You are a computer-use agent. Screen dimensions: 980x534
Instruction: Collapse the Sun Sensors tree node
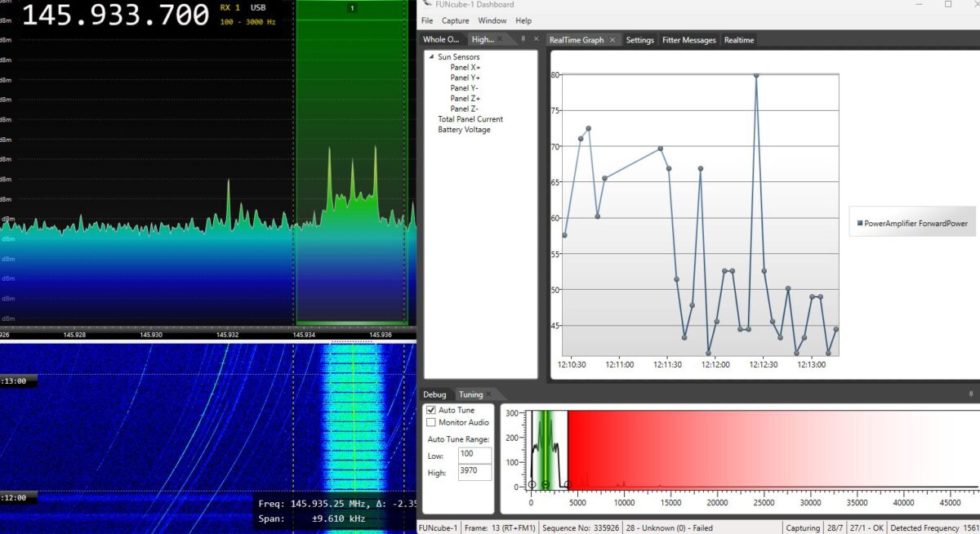pyautogui.click(x=431, y=57)
